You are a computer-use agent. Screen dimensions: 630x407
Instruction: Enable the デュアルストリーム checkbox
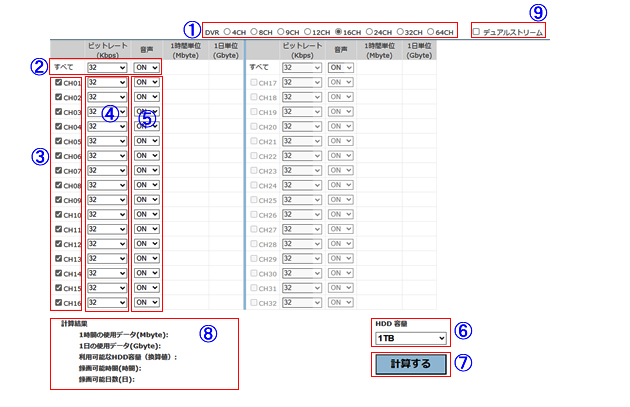tap(475, 31)
